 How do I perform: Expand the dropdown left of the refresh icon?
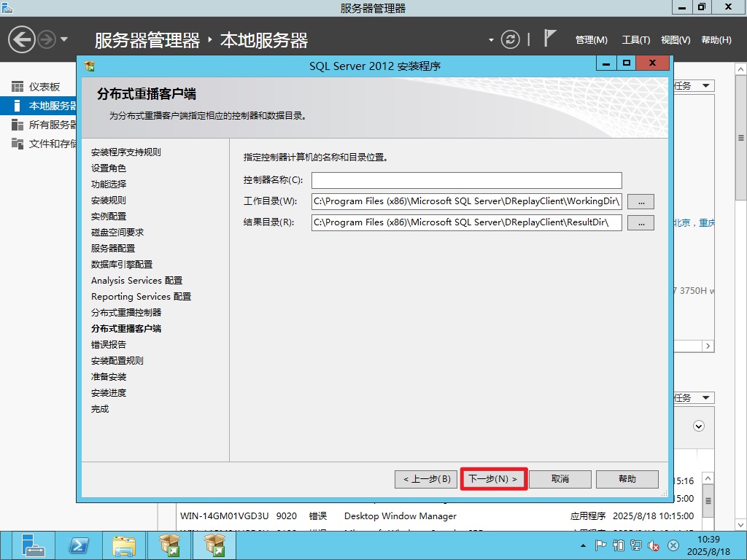click(491, 40)
